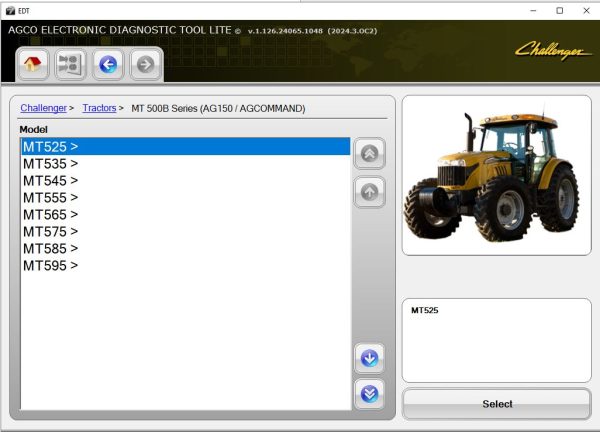Click the MT 500B Series breadcrumb text
The width and height of the screenshot is (600, 432).
pyautogui.click(x=218, y=109)
